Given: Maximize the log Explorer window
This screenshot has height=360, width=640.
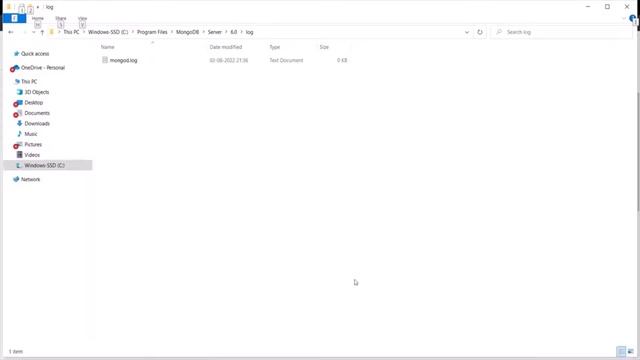Looking at the screenshot, I should (607, 7).
